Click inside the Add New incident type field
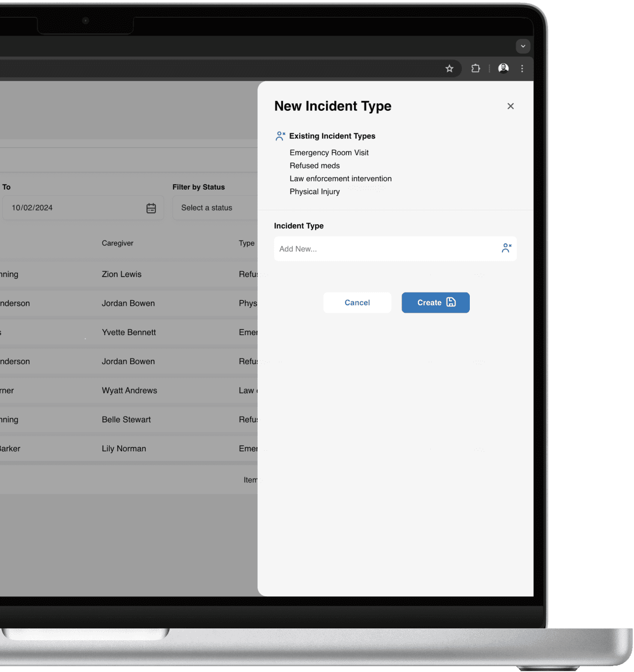This screenshot has height=672, width=634. pyautogui.click(x=386, y=248)
